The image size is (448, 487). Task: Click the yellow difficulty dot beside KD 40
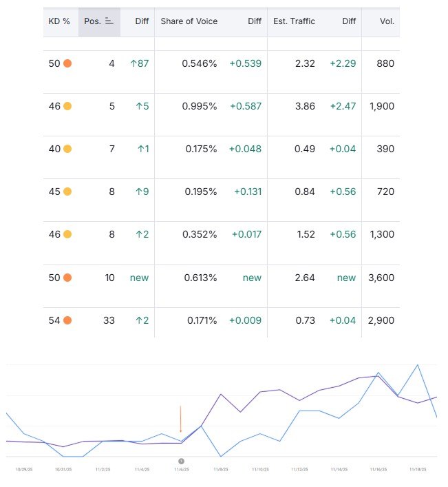(x=67, y=149)
